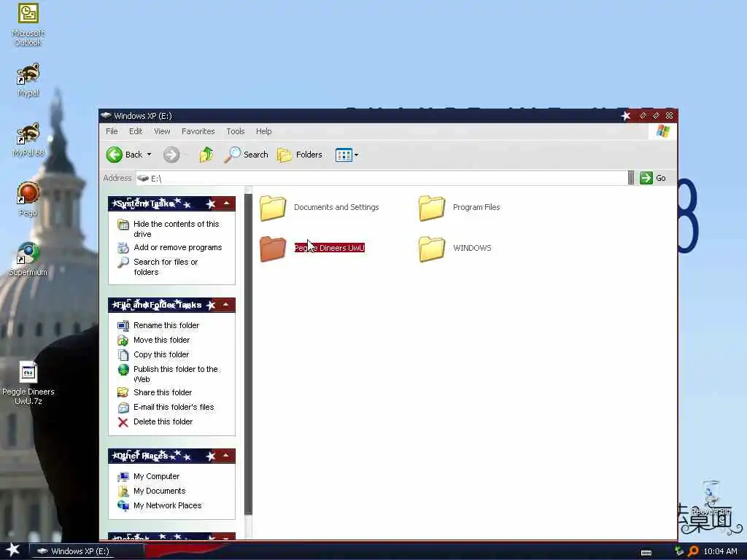Click the orange magnifier tray icon
The image size is (747, 560).
[693, 551]
